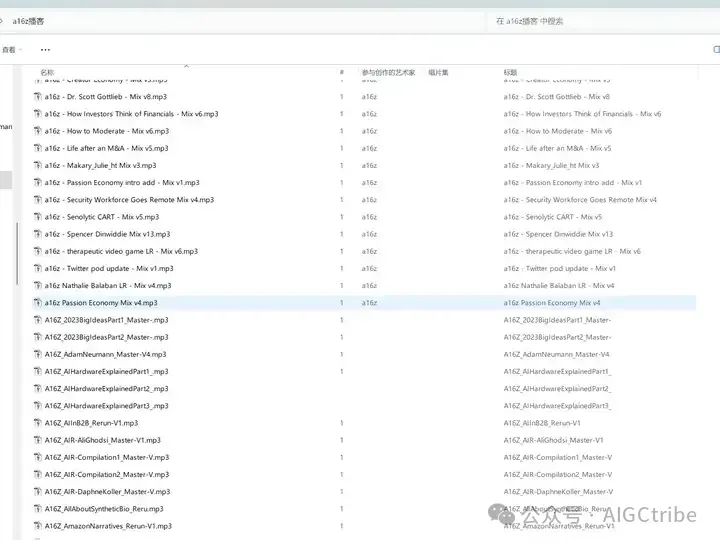
Task: Click the file icon beside How to Moderate
Action: coord(38,131)
